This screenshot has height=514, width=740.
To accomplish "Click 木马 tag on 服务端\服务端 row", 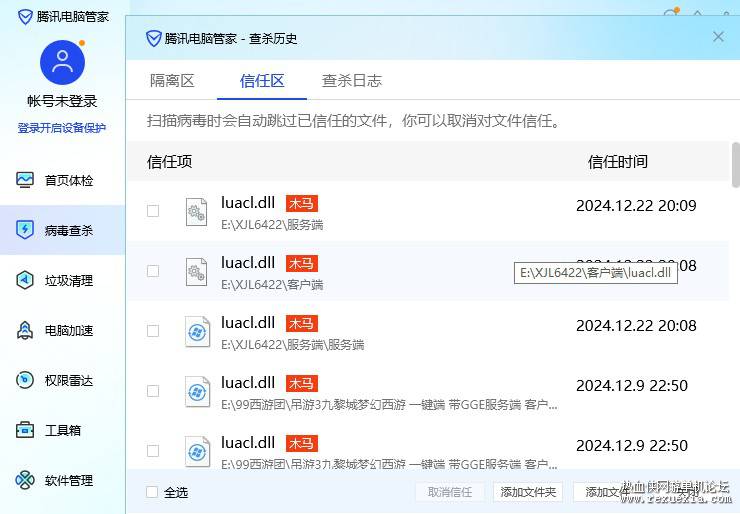I will [302, 323].
